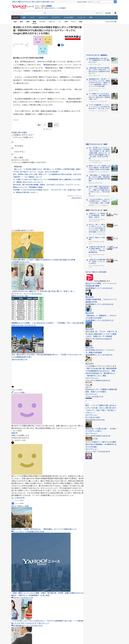Play the 2:12 video ranked second
The height and width of the screenshot is (644, 129).
pyautogui.click(x=112, y=225)
